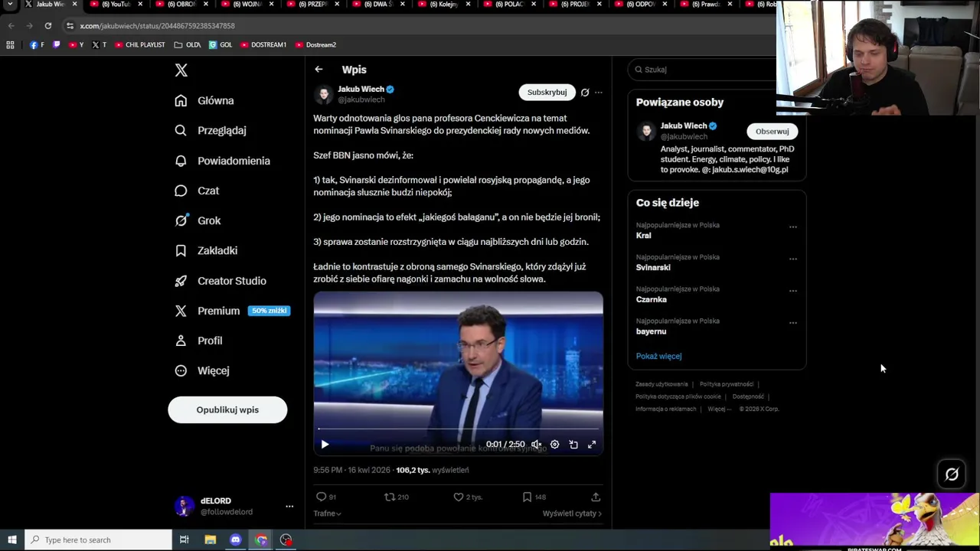Click Opublikuj wpis button
Viewport: 980px width, 551px height.
pos(227,409)
